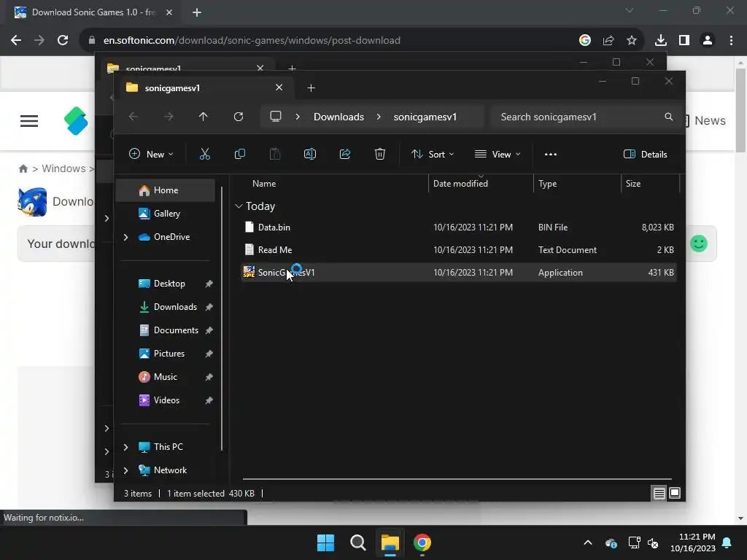747x560 pixels.
Task: Click sonicgamesv1 in the address breadcrumb
Action: pos(425,117)
